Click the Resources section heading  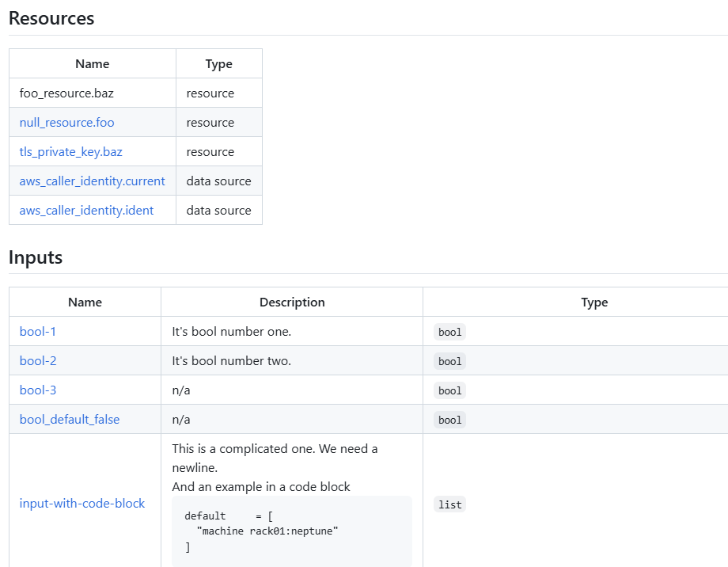[x=51, y=18]
